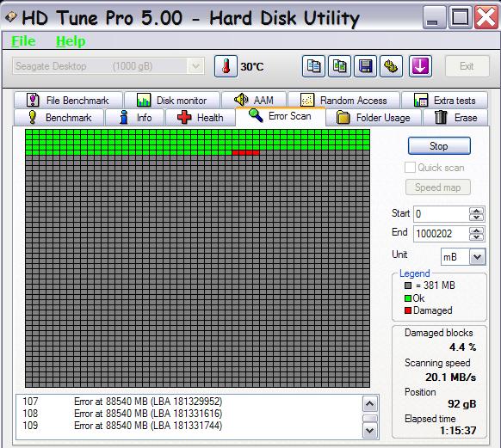
Task: Click the thermometer temperature icon
Action: [226, 66]
